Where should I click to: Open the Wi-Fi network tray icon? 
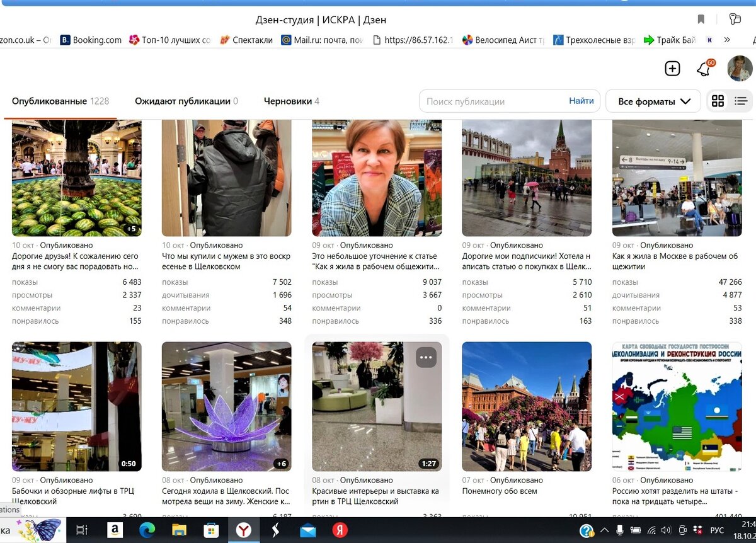[x=651, y=530]
